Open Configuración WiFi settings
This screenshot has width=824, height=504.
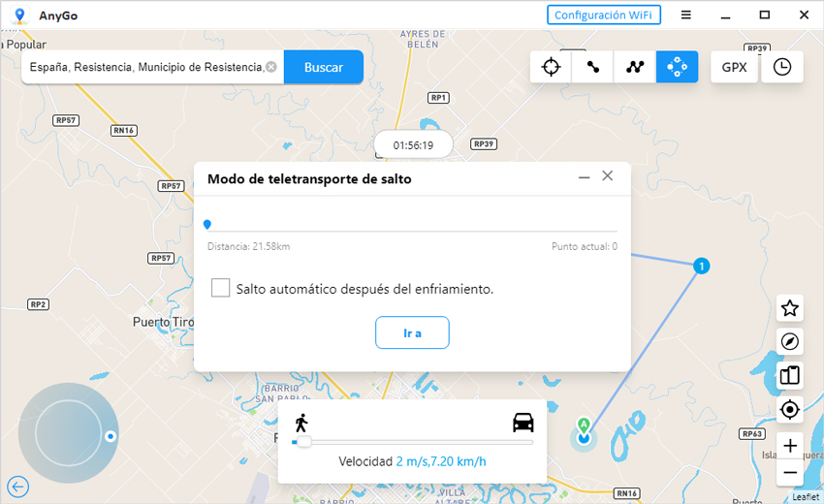[604, 15]
